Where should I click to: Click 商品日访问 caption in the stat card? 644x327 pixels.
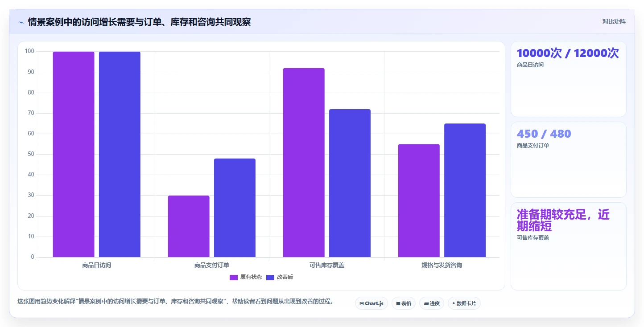pyautogui.click(x=530, y=65)
